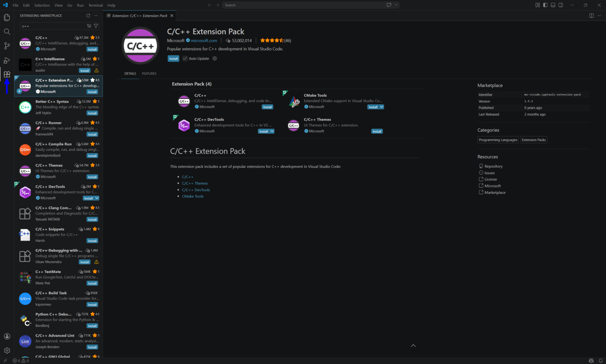Open the Accounts icon in the activity bar
The width and height of the screenshot is (606, 364).
pos(6,336)
